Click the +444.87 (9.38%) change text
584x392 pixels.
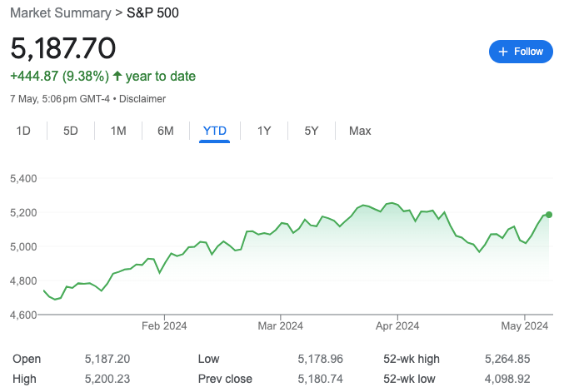(x=60, y=77)
